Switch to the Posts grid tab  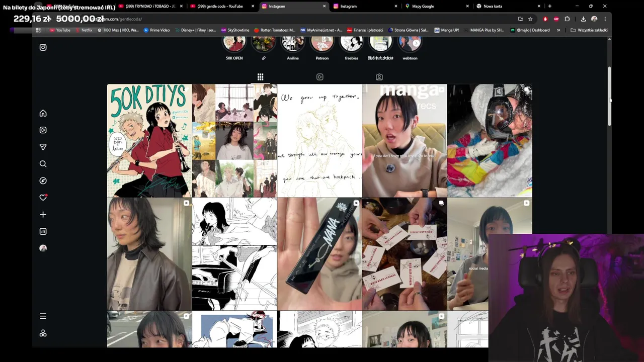point(260,77)
